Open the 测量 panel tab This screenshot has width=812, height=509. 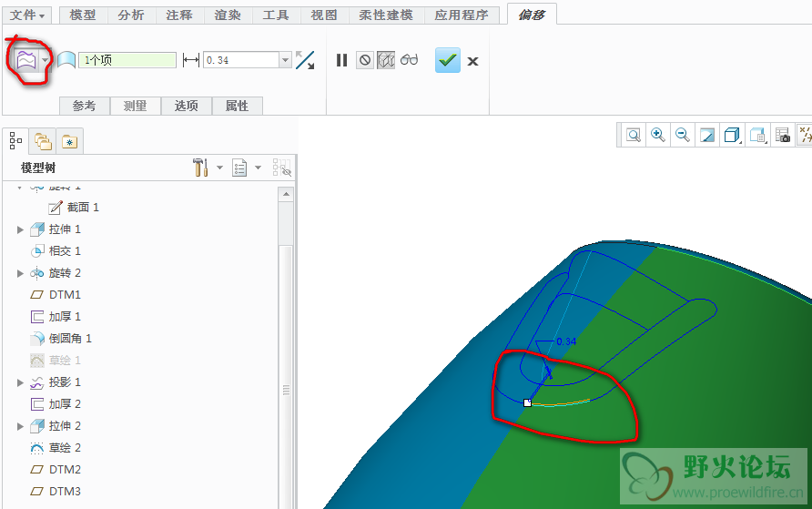click(x=135, y=106)
